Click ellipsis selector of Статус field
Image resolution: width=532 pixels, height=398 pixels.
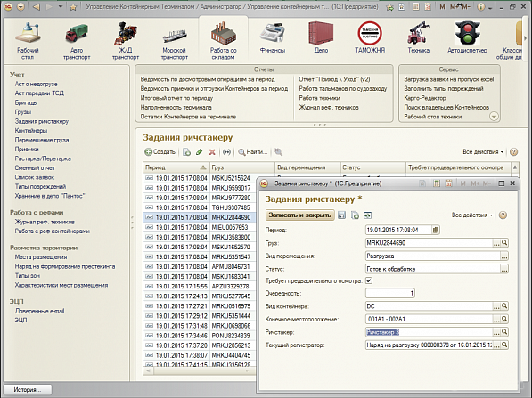point(504,269)
